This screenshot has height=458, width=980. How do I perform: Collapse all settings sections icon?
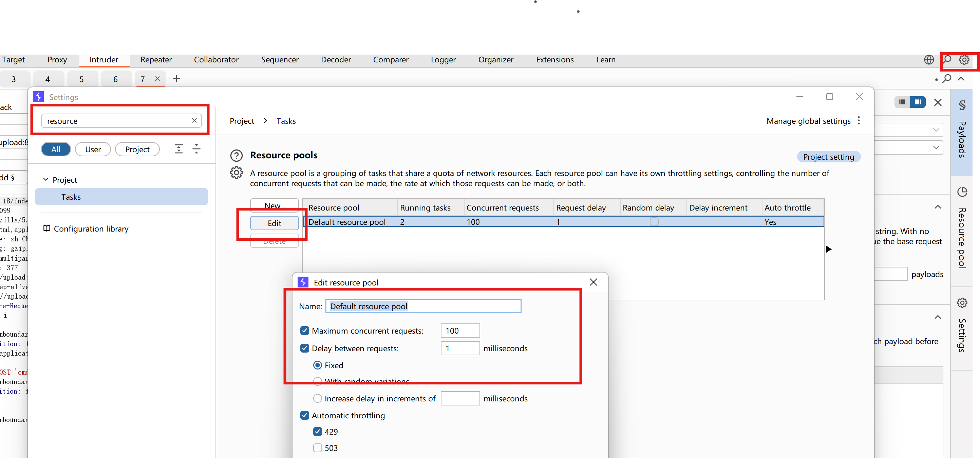pyautogui.click(x=196, y=149)
